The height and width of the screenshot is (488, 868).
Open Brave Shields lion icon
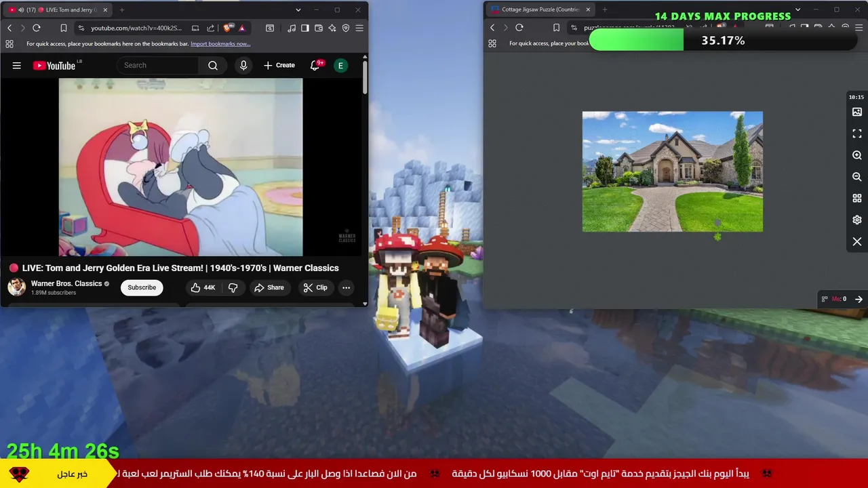(x=227, y=28)
